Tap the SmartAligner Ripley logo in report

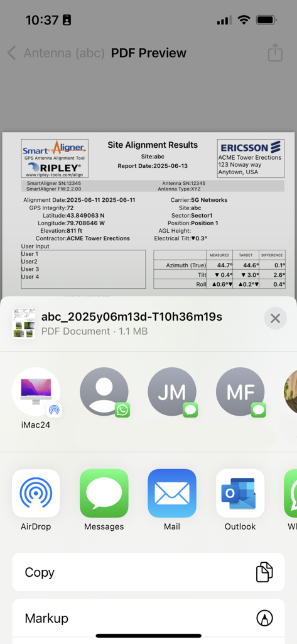(x=55, y=158)
